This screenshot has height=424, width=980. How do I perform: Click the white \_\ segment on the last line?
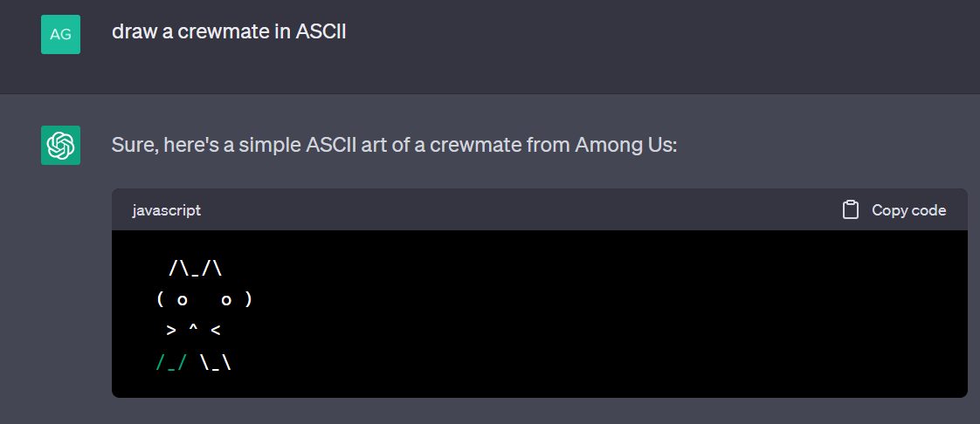pos(217,362)
